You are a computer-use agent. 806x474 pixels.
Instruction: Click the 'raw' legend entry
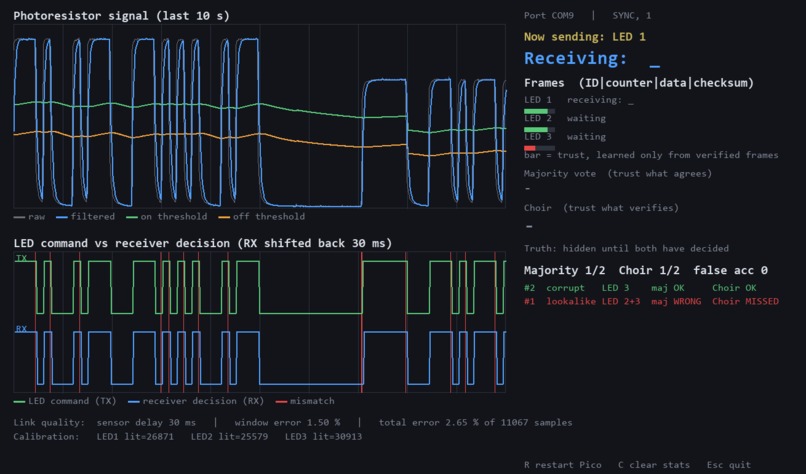[x=29, y=217]
